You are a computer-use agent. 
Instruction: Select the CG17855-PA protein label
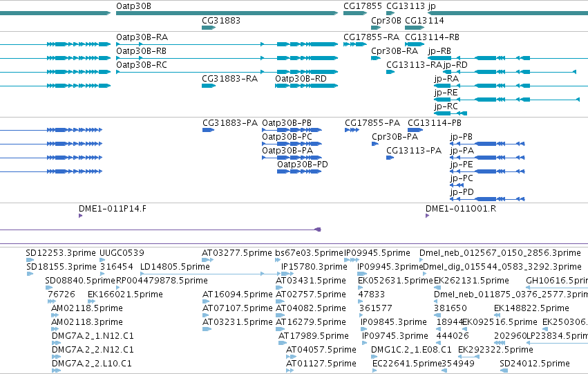(x=372, y=123)
